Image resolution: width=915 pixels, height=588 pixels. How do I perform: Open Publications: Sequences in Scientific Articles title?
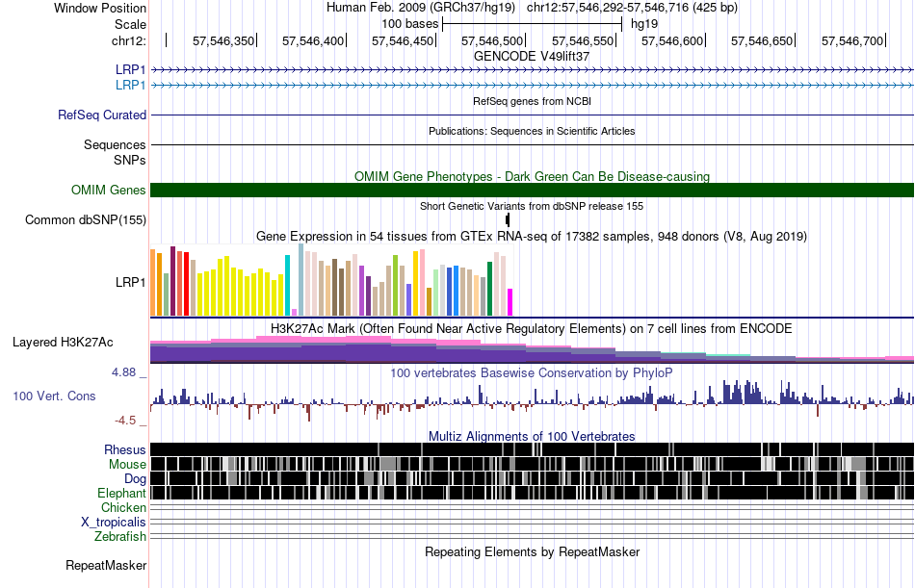532,131
